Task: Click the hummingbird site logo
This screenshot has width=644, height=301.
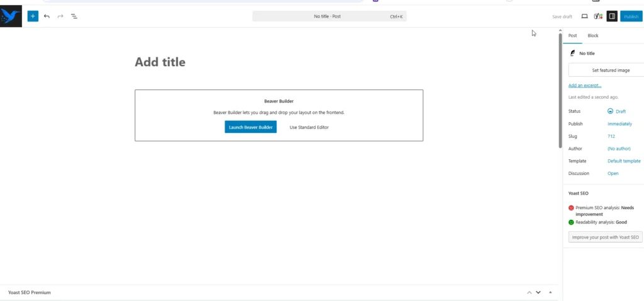Action: click(11, 16)
